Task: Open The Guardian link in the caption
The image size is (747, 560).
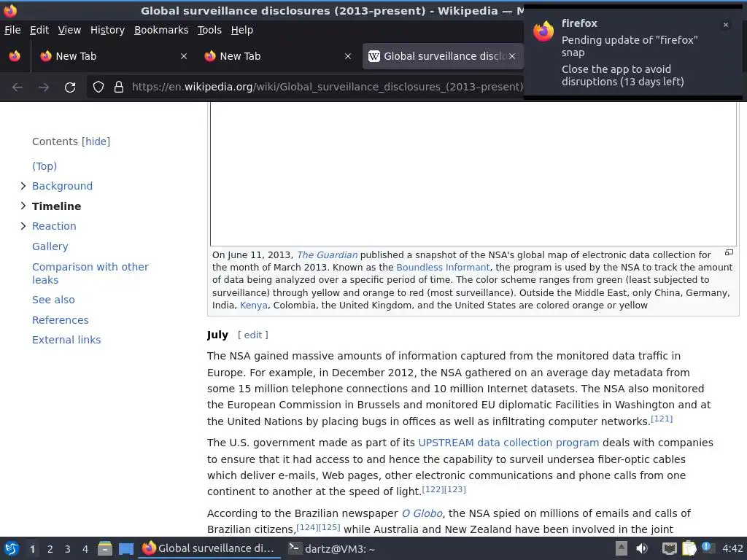Action: tap(327, 254)
